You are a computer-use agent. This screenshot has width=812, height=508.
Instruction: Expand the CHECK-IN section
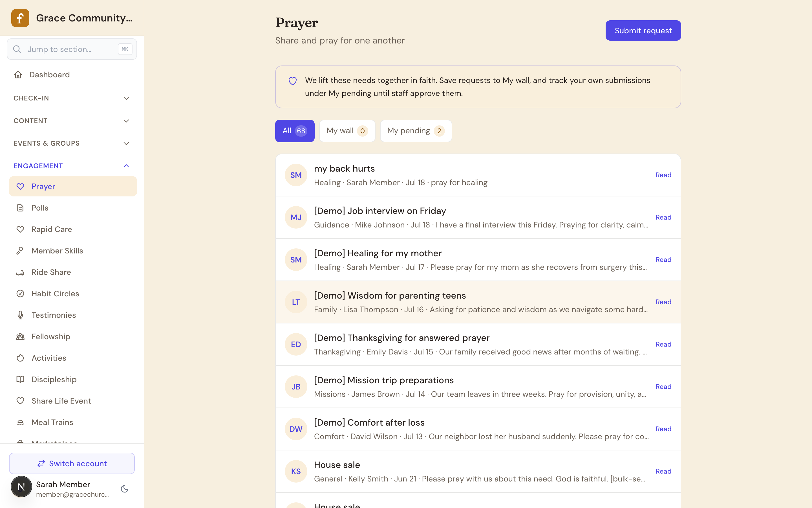72,98
